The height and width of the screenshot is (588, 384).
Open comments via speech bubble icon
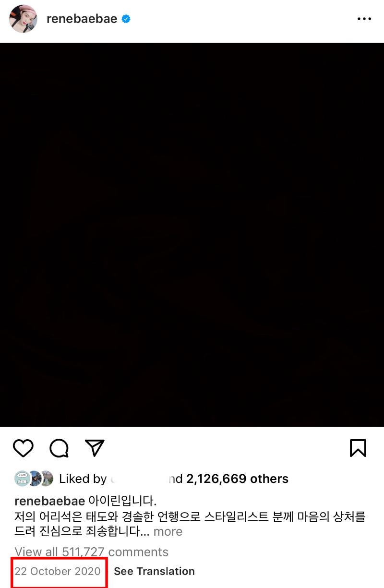(x=59, y=448)
